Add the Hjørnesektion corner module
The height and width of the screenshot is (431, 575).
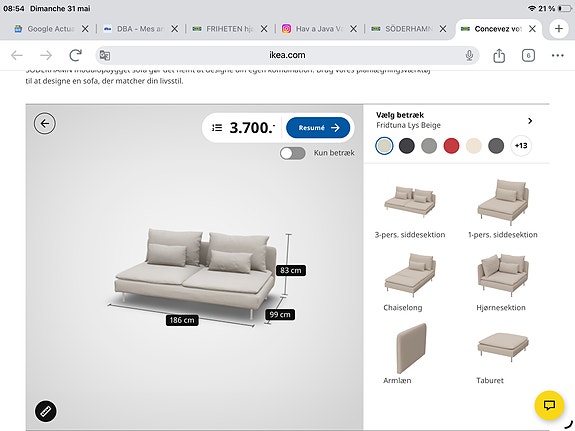point(502,282)
